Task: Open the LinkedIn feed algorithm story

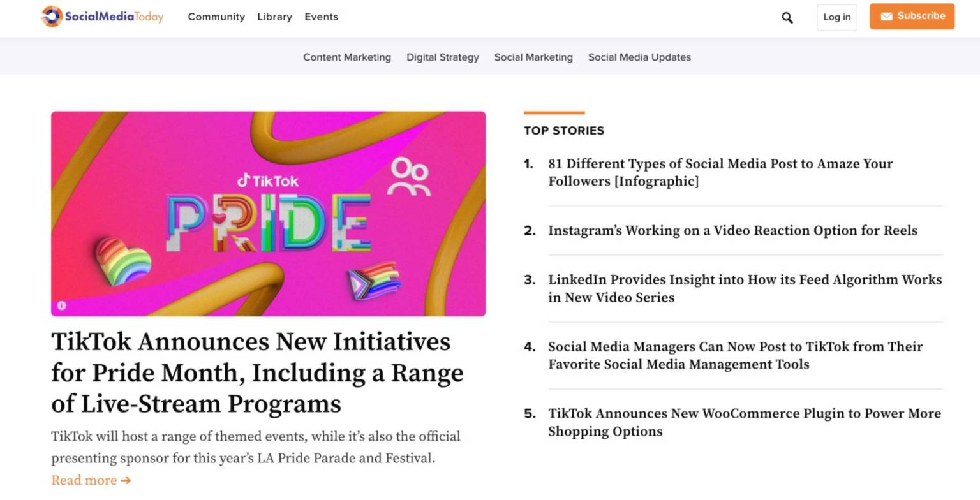Action: click(x=745, y=288)
